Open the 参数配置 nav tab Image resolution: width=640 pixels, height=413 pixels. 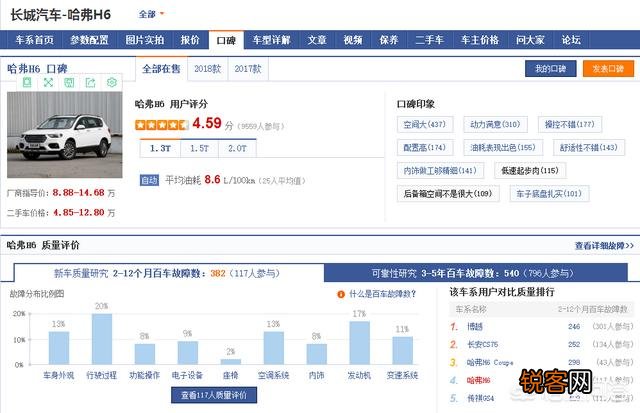coord(89,40)
